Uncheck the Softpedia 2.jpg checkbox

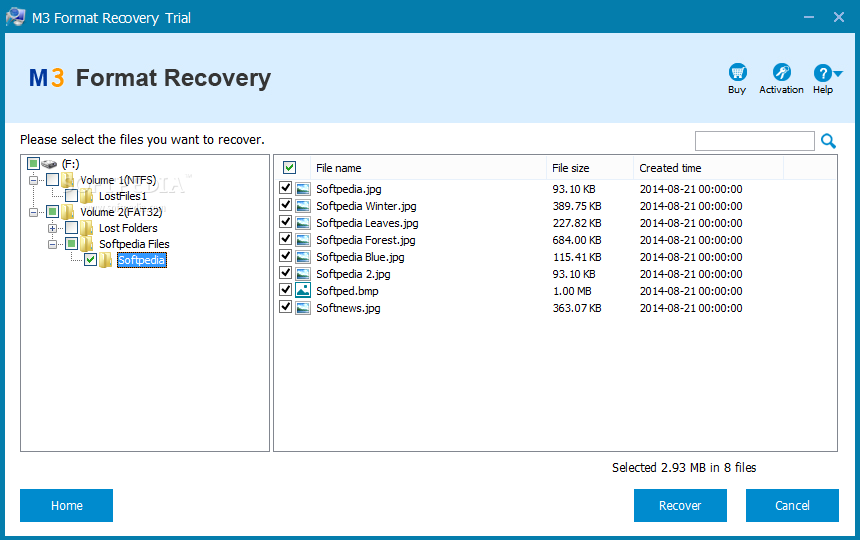point(285,273)
